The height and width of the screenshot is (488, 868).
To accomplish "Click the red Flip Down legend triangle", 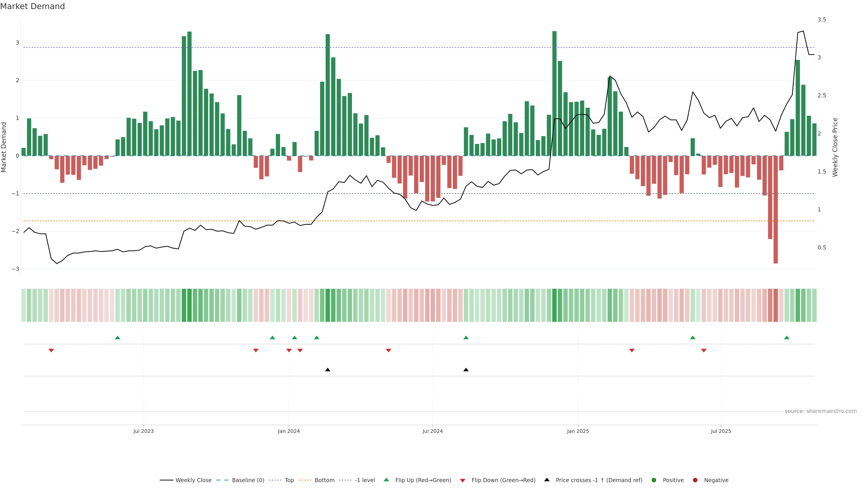I will coord(463,481).
